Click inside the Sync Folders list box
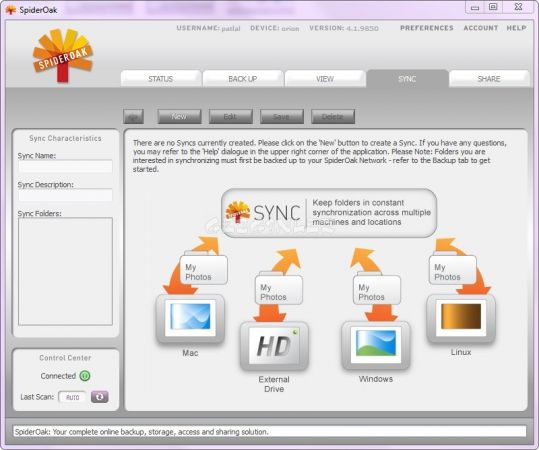 65,271
